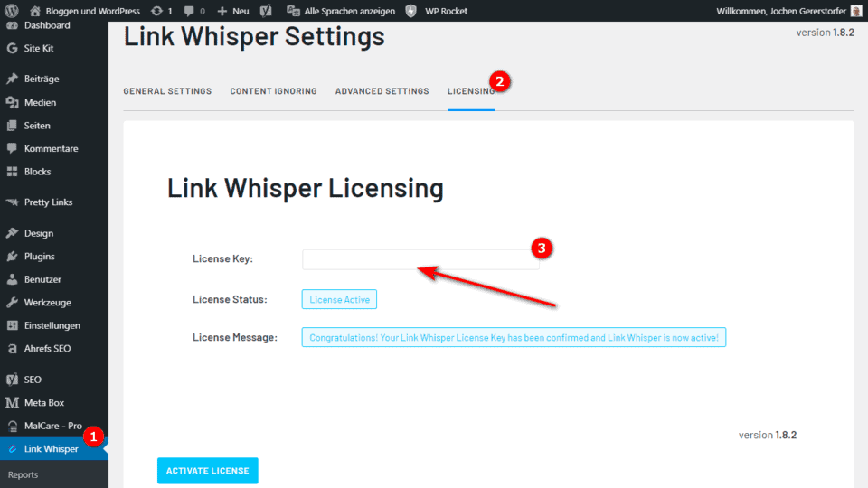The image size is (868, 488).
Task: Open the Advanced Settings tab
Action: pyautogui.click(x=382, y=91)
